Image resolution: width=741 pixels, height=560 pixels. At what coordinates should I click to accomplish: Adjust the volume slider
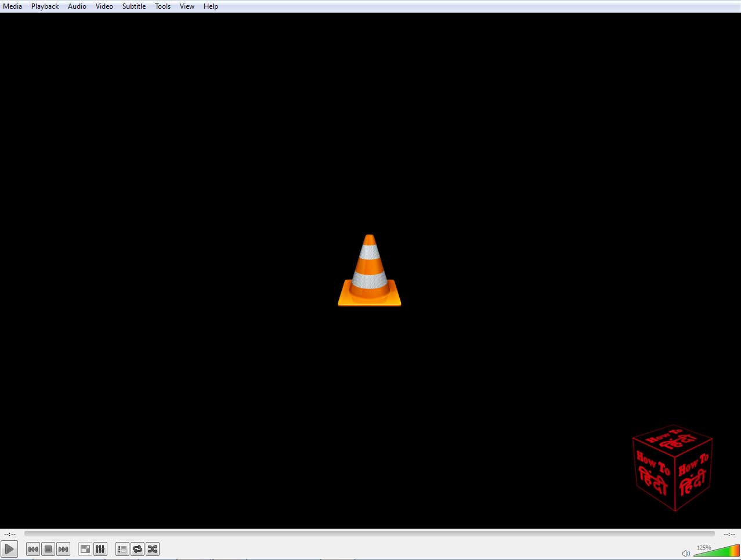tap(717, 551)
